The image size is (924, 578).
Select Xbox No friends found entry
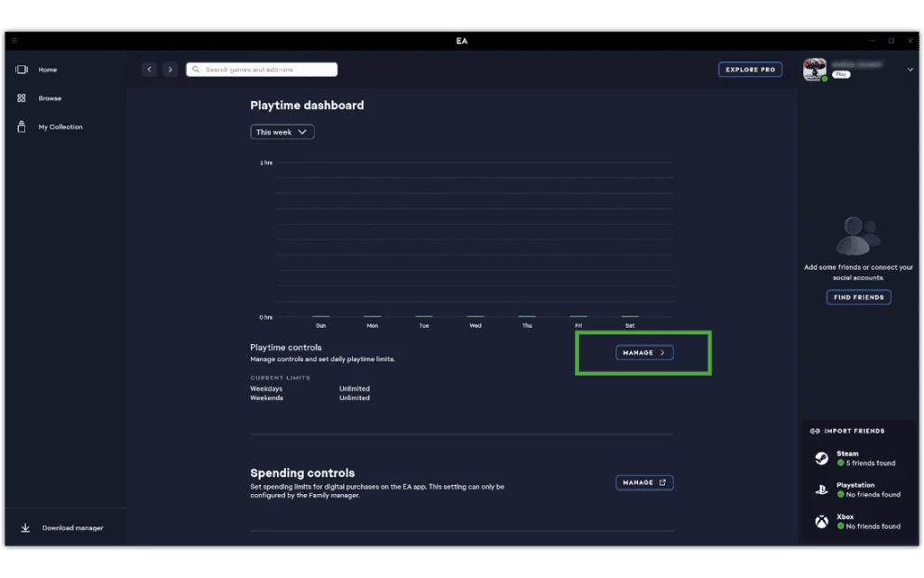point(857,521)
